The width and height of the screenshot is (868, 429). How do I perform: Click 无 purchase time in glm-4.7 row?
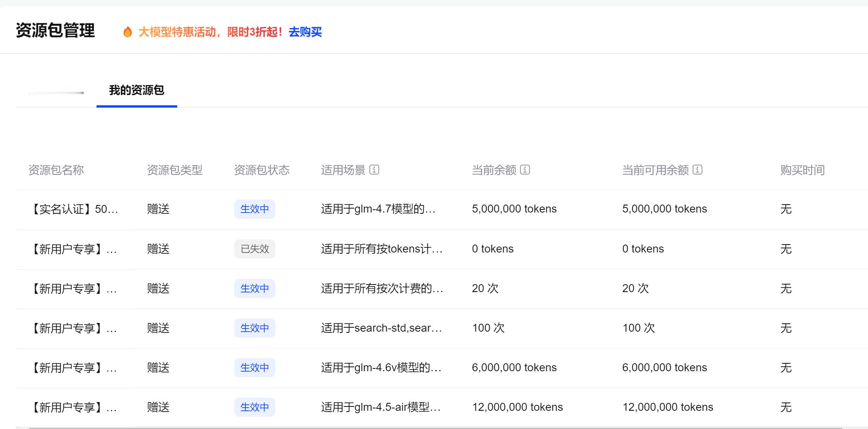786,209
